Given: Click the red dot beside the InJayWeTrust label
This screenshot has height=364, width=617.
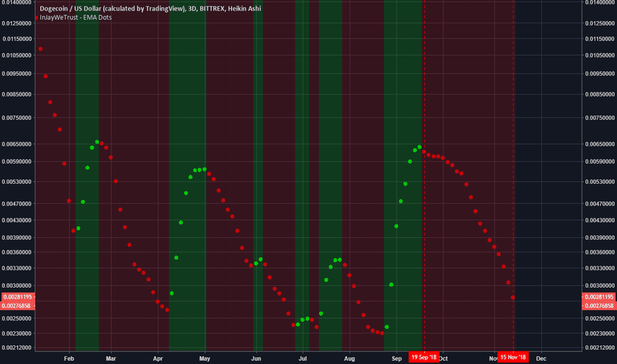Looking at the screenshot, I should pos(36,18).
